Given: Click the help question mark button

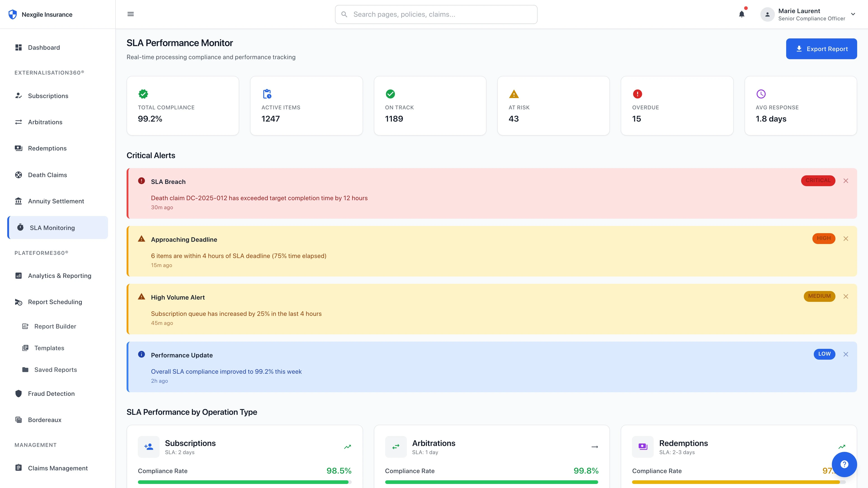Looking at the screenshot, I should pyautogui.click(x=844, y=464).
